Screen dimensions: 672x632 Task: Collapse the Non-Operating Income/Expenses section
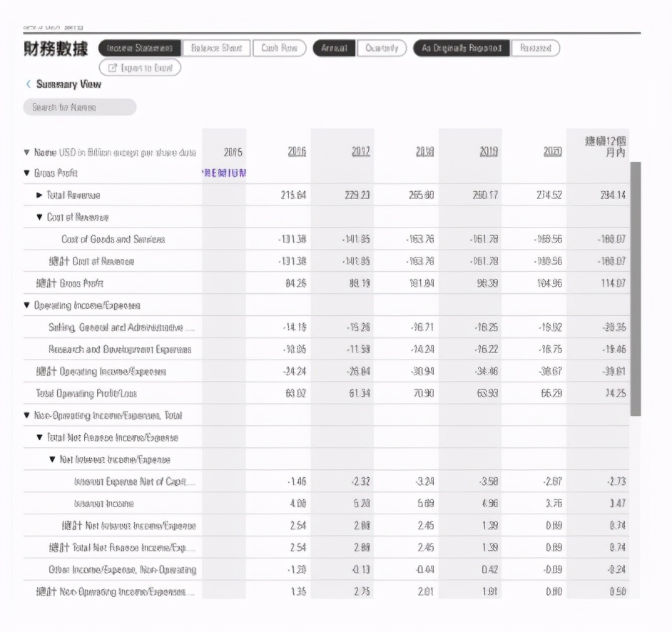click(x=26, y=414)
